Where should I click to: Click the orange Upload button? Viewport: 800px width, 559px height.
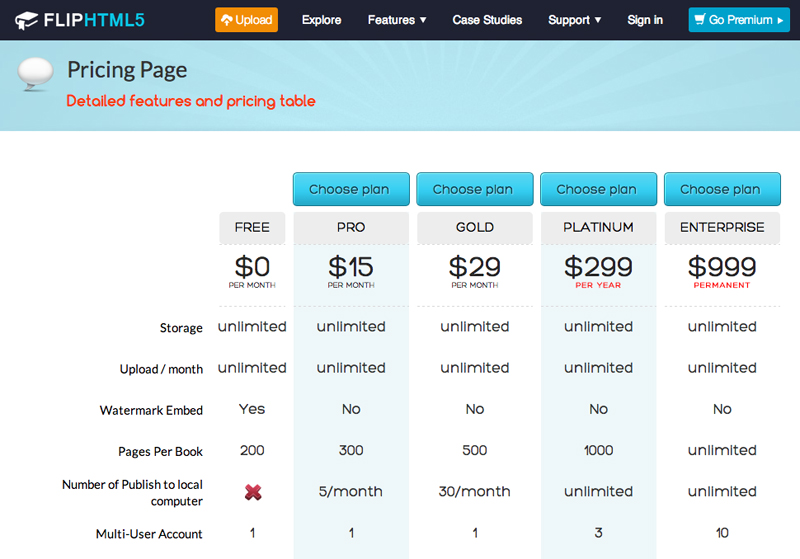click(246, 20)
